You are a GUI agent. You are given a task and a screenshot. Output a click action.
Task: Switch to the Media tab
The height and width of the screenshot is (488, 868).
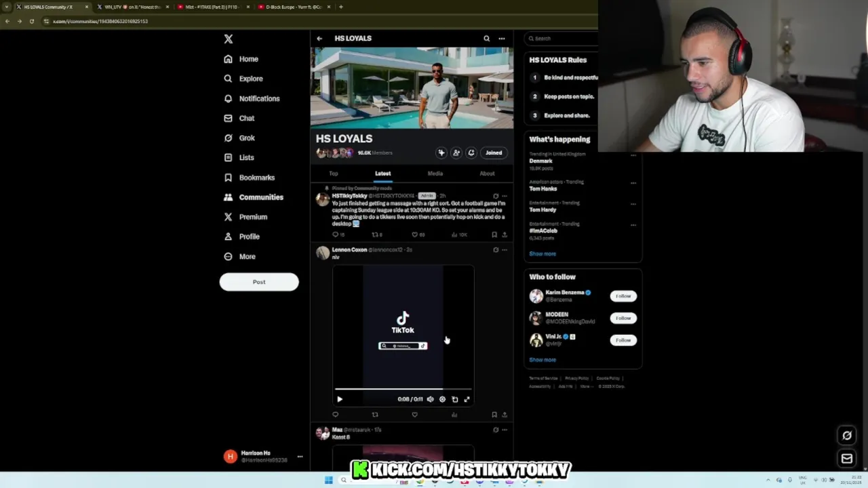pyautogui.click(x=435, y=174)
